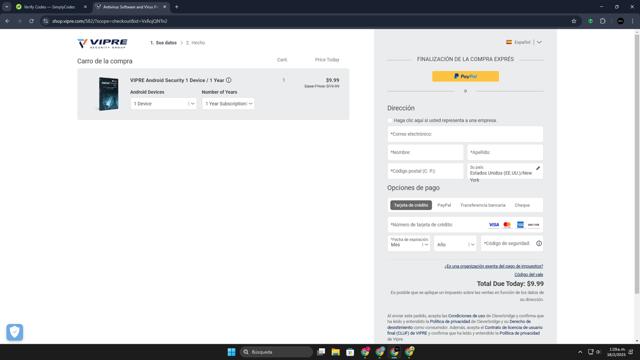Screen dimensions: 640x360
Task: Click the Correo electrónico input field
Action: click(465, 134)
